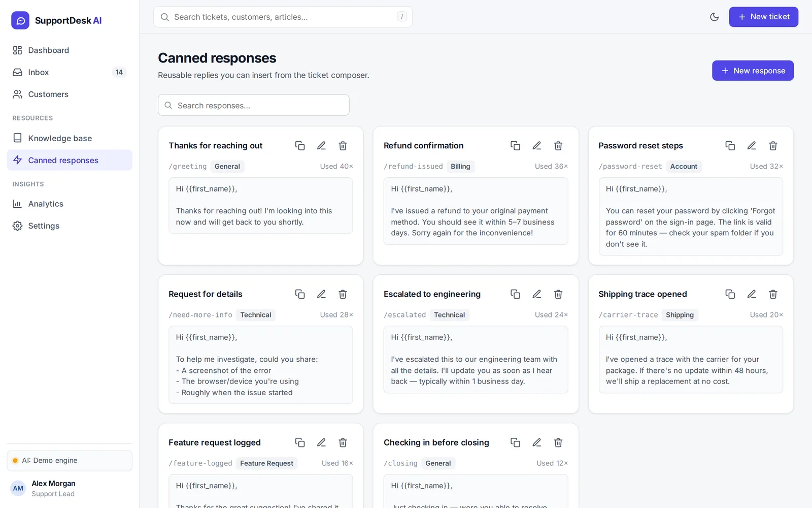Focus the Search responses field
The height and width of the screenshot is (508, 812).
[x=254, y=105]
